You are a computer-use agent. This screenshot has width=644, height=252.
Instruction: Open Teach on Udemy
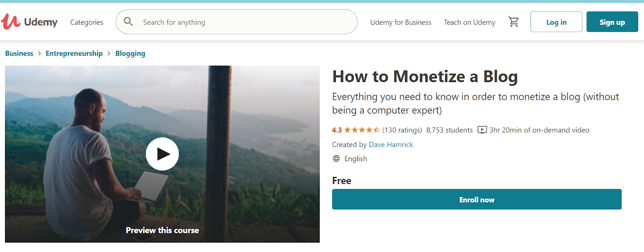point(469,22)
